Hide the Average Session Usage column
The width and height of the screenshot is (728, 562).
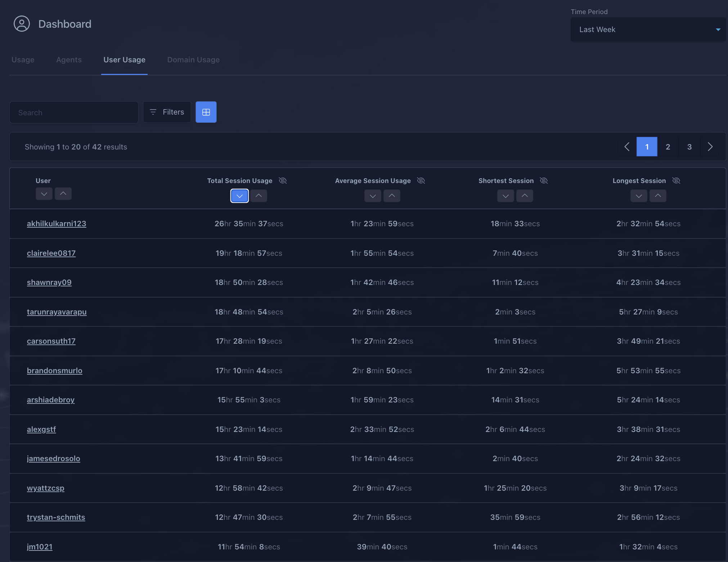(421, 180)
